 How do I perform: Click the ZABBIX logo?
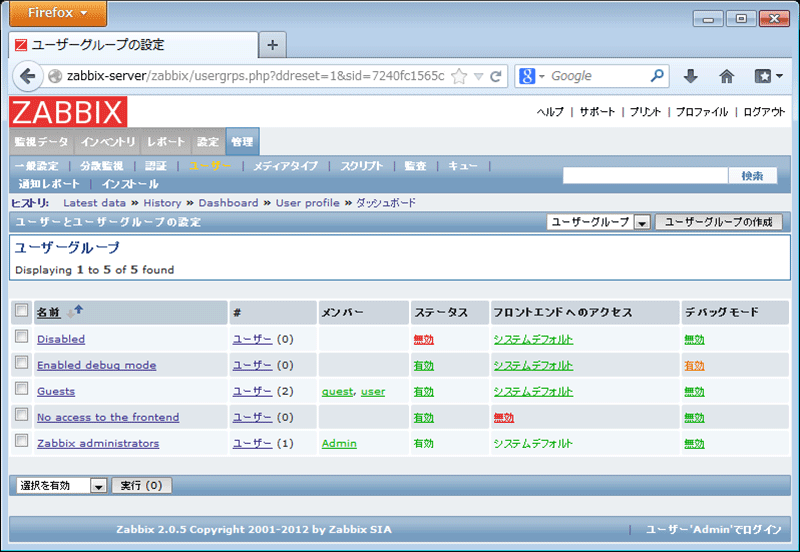[69, 111]
